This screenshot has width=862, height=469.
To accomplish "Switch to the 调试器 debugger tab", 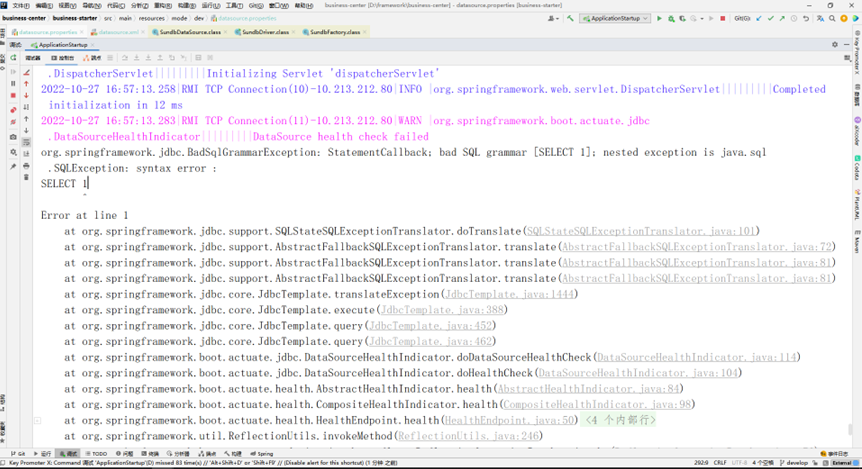I will tap(32, 58).
